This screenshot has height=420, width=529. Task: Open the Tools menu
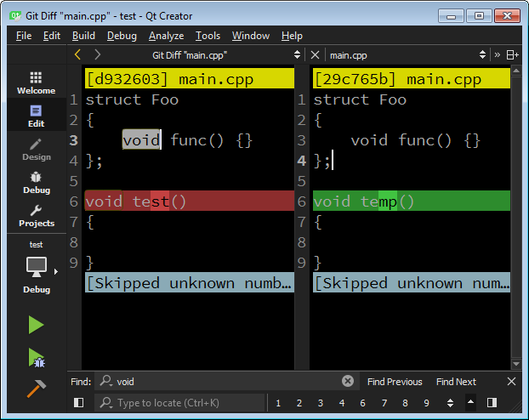point(208,36)
